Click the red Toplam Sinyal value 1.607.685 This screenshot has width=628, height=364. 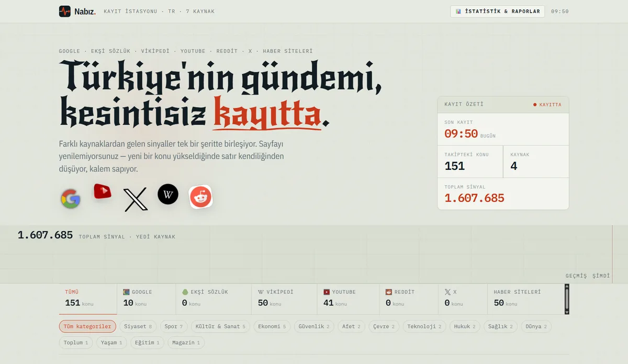(475, 198)
